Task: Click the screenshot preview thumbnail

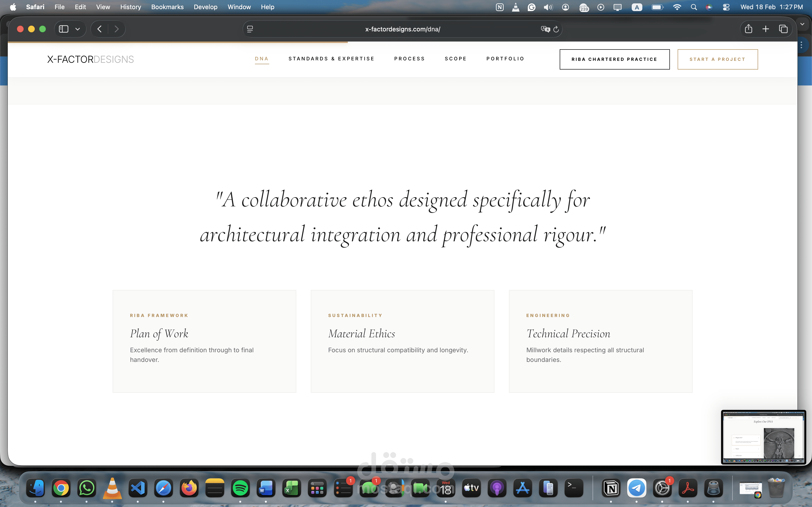Action: 763,437
